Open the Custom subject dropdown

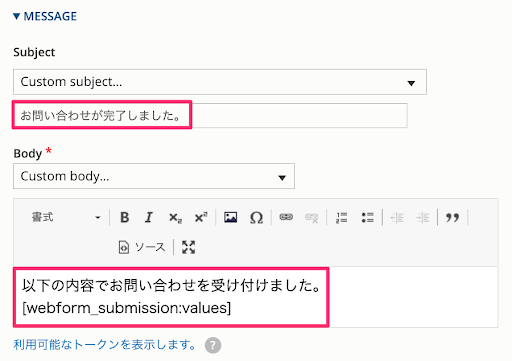click(x=220, y=82)
